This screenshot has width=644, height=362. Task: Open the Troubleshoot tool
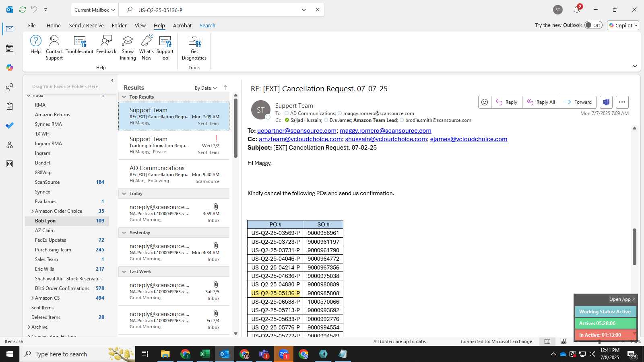click(80, 45)
